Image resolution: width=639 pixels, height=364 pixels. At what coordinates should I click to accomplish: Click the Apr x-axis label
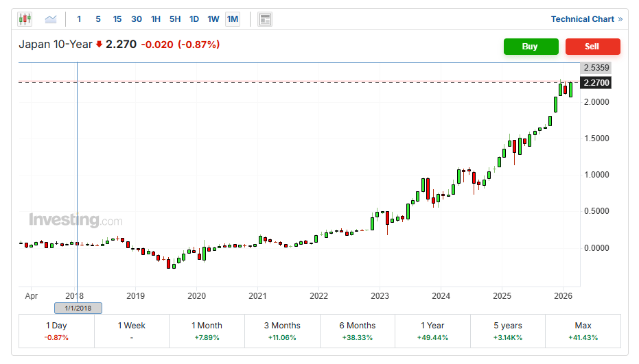coord(32,296)
